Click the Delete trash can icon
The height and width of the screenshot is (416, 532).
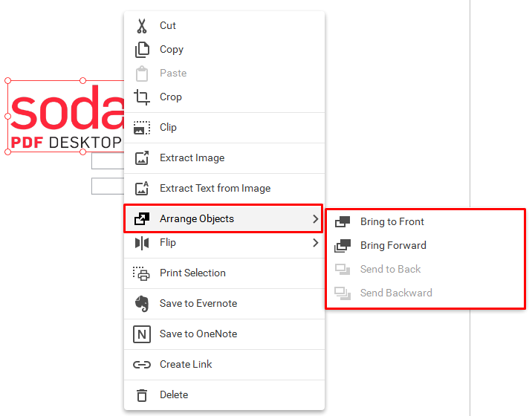(142, 395)
